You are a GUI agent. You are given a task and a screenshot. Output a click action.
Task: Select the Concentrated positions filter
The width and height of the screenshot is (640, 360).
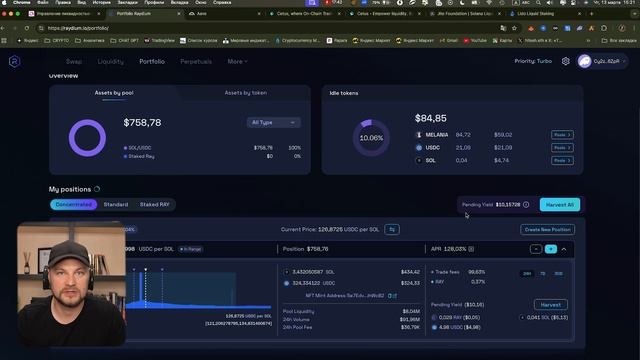coord(74,204)
